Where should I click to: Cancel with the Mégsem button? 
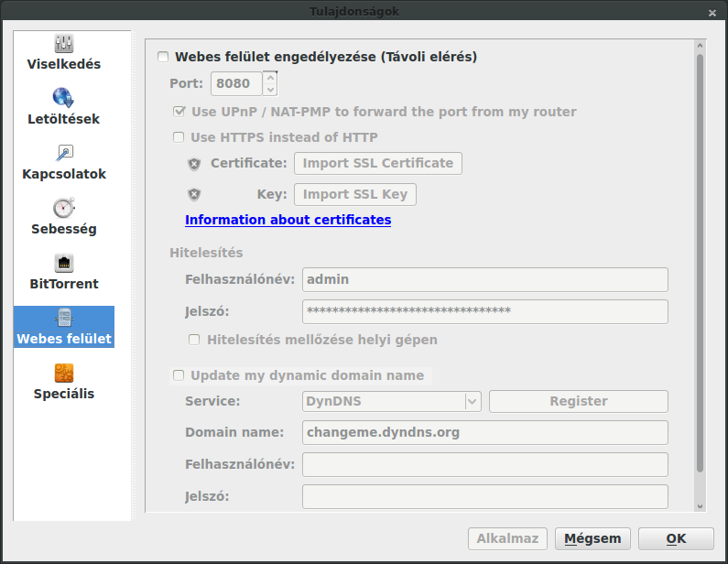coord(592,538)
